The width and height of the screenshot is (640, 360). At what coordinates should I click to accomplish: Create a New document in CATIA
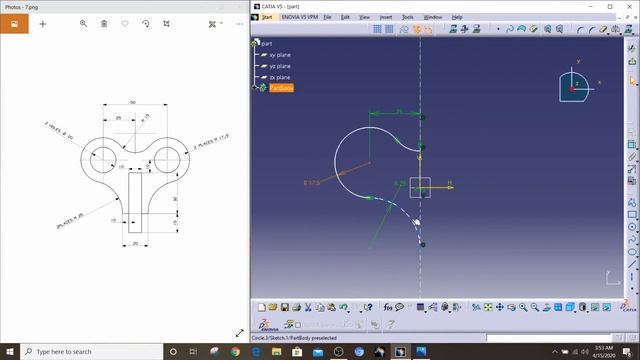262,307
